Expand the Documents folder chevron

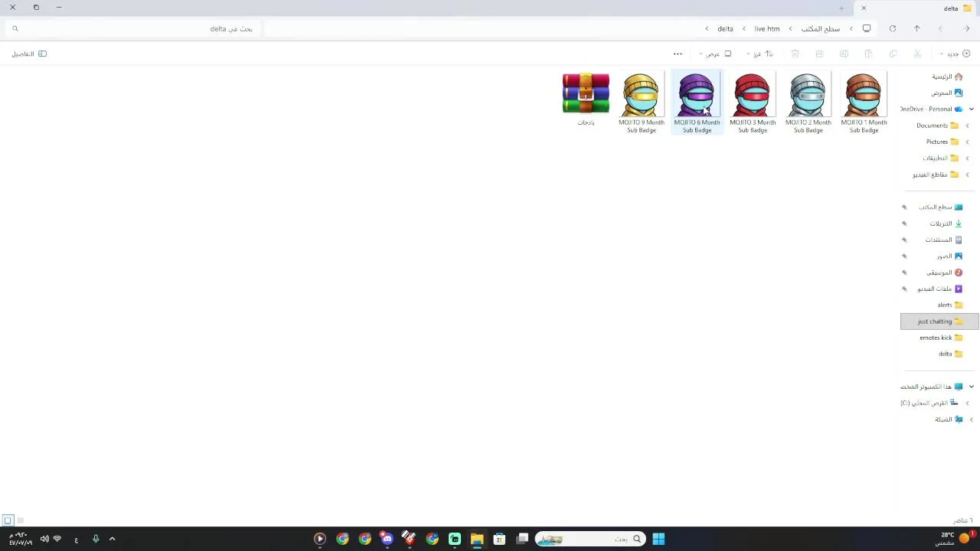coord(967,126)
